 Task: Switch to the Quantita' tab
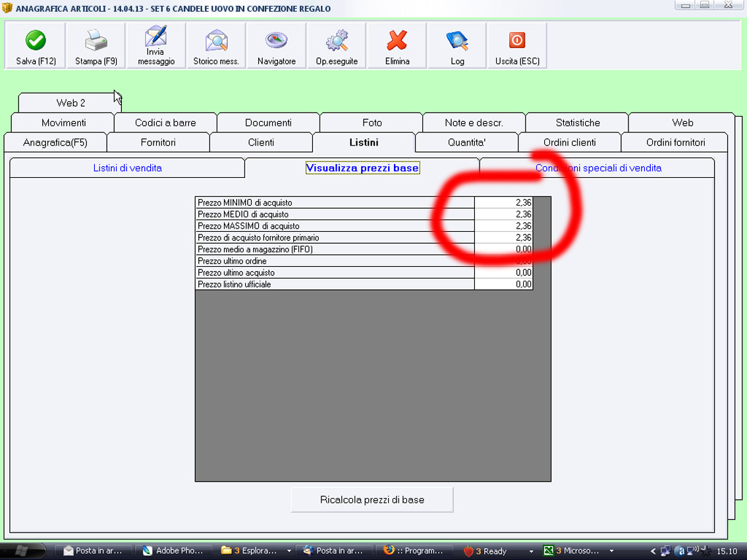click(467, 142)
